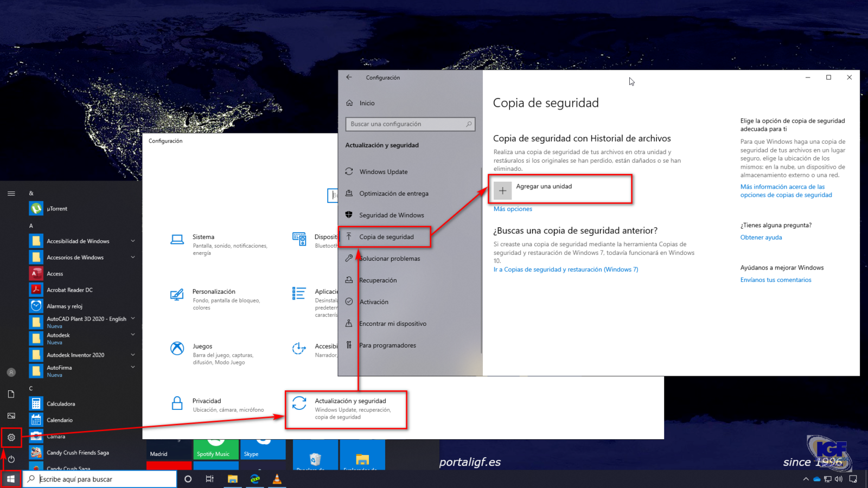This screenshot has width=868, height=488.
Task: Click the Más opciones link
Action: point(513,209)
